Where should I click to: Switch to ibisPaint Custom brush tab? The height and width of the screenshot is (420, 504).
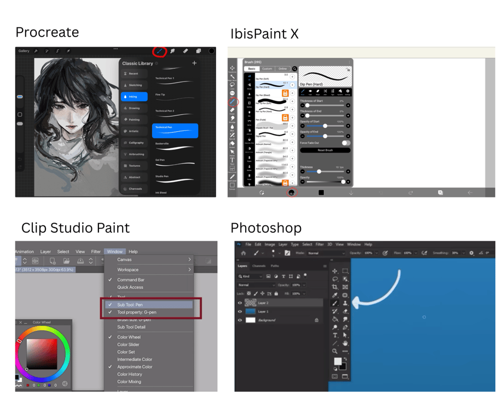[267, 69]
